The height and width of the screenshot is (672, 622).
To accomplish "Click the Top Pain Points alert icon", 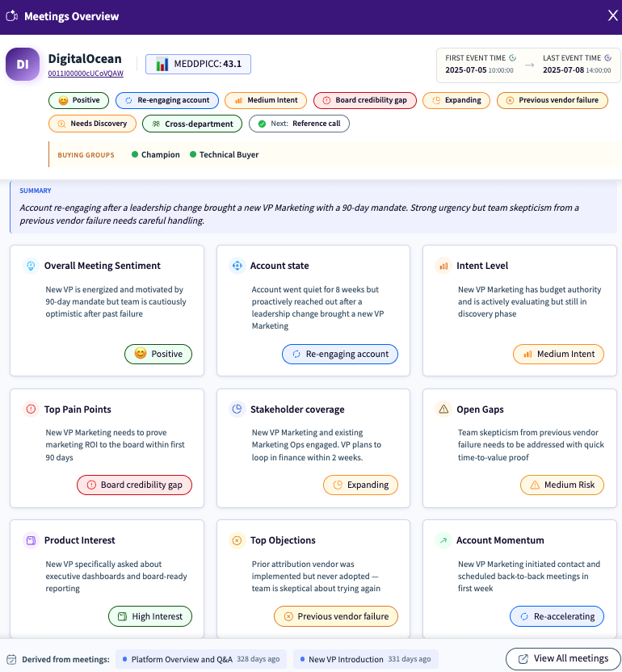I will 31,409.
